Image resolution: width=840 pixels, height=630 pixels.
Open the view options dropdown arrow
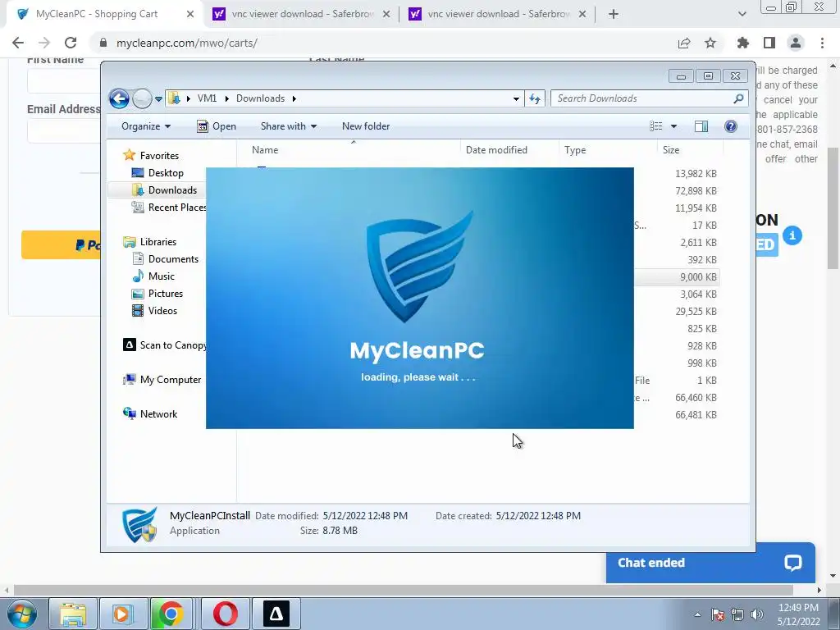(x=674, y=126)
